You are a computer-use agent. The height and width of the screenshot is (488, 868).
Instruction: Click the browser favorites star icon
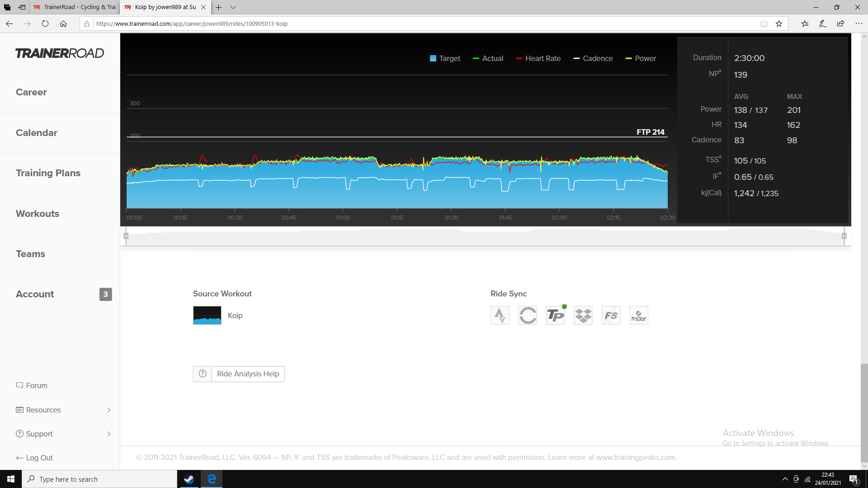779,24
